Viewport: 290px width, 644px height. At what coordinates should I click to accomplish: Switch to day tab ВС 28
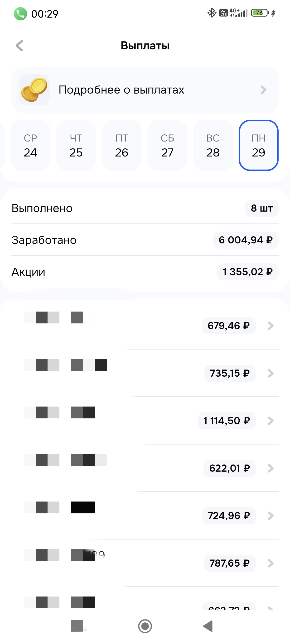(213, 146)
